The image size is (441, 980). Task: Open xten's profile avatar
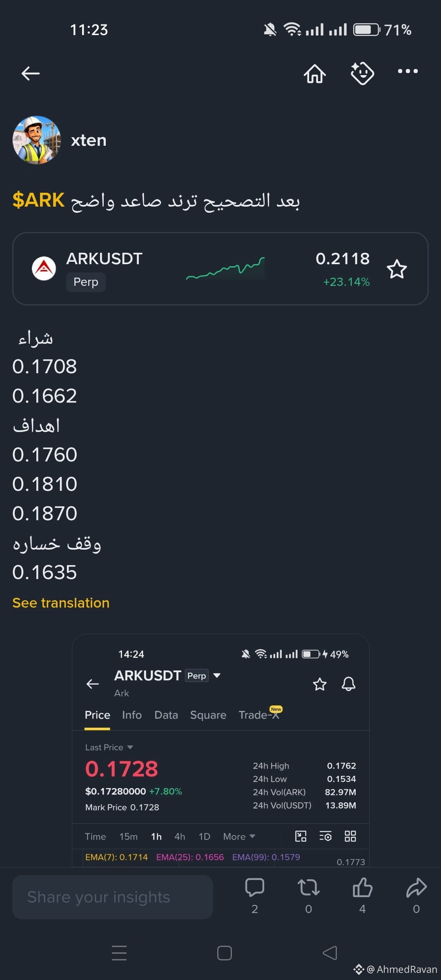tap(37, 140)
